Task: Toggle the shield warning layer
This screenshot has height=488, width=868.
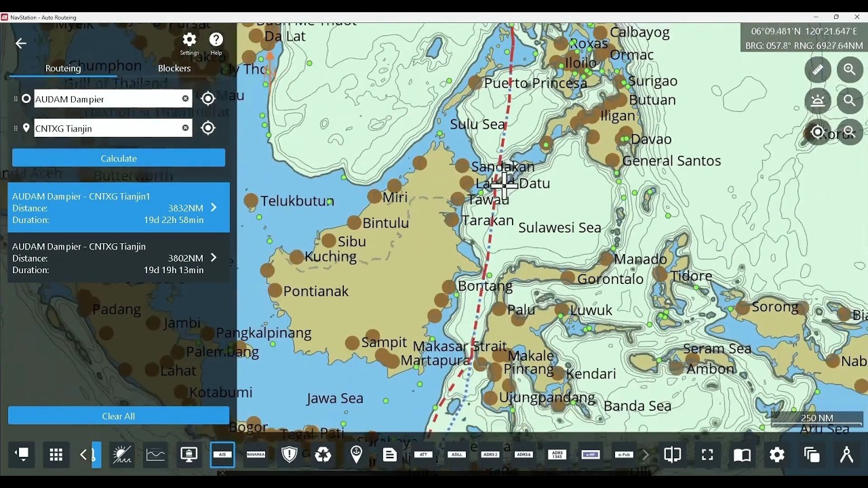Action: click(290, 455)
